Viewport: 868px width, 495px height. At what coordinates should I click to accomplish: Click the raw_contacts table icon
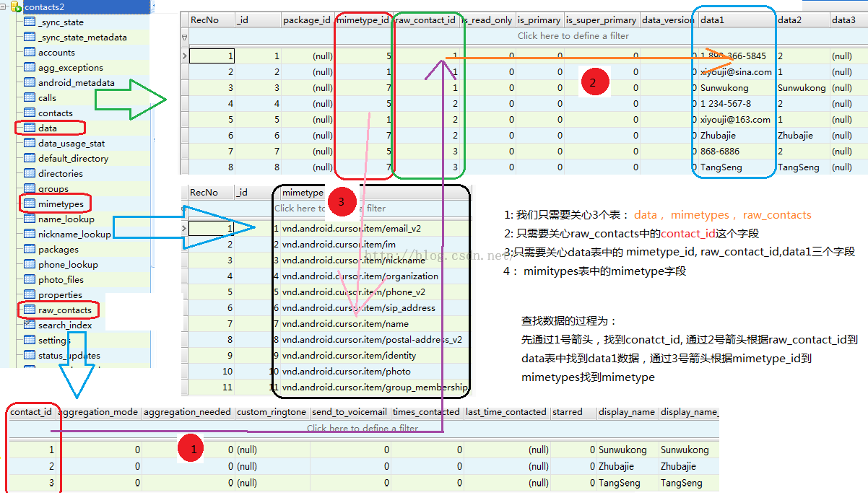[x=29, y=310]
